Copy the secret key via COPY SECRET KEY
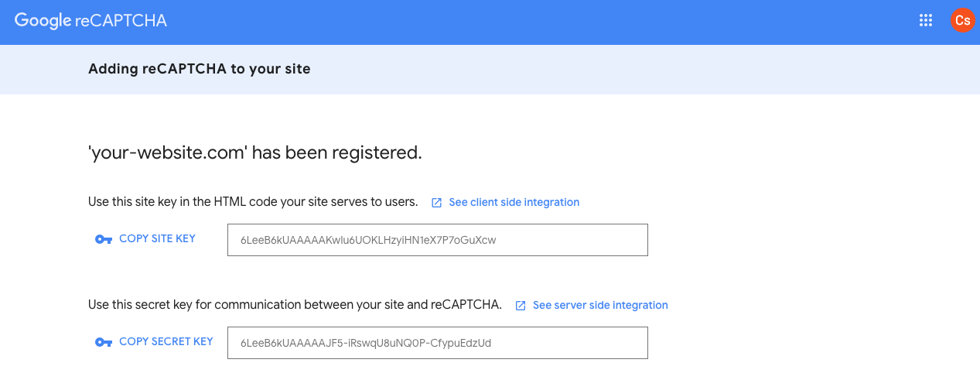This screenshot has width=980, height=380. click(166, 341)
